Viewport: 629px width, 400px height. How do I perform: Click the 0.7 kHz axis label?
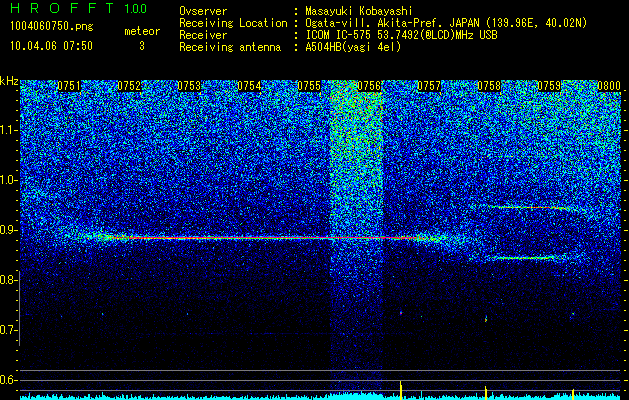click(x=7, y=330)
